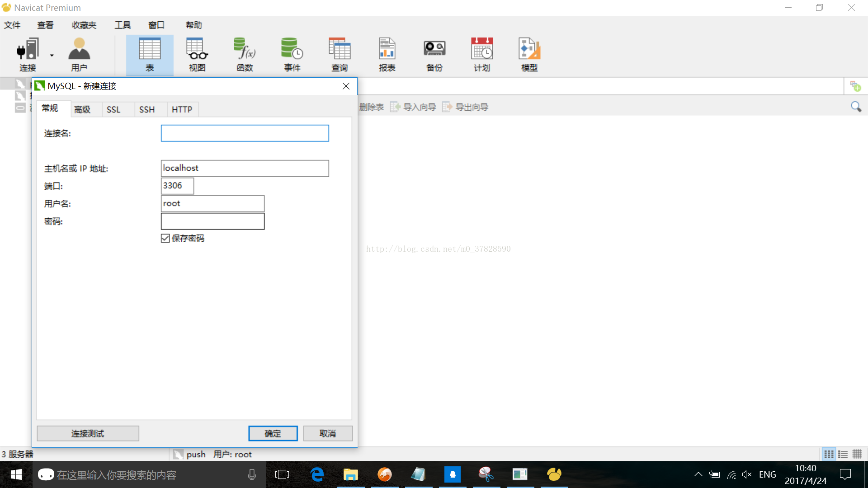
Task: Click the username field showing root
Action: tap(212, 203)
